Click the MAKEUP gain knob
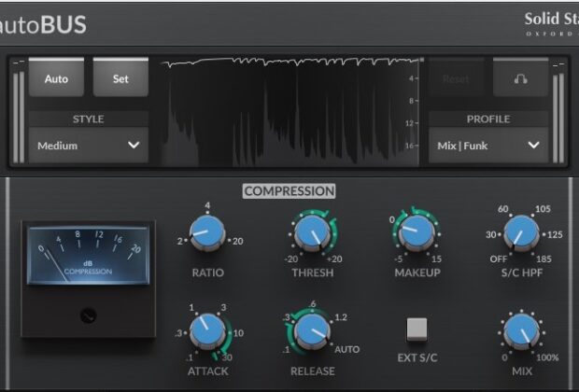The width and height of the screenshot is (579, 392). pos(417,233)
